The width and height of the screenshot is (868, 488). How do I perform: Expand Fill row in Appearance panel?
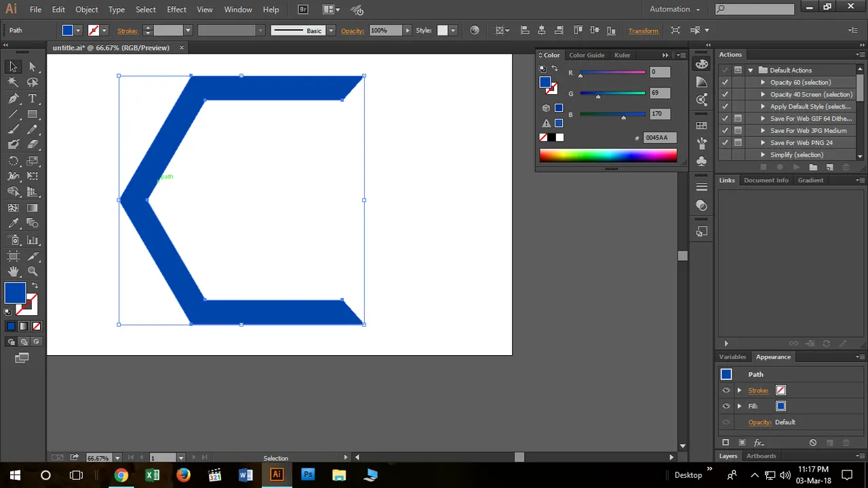click(x=739, y=406)
